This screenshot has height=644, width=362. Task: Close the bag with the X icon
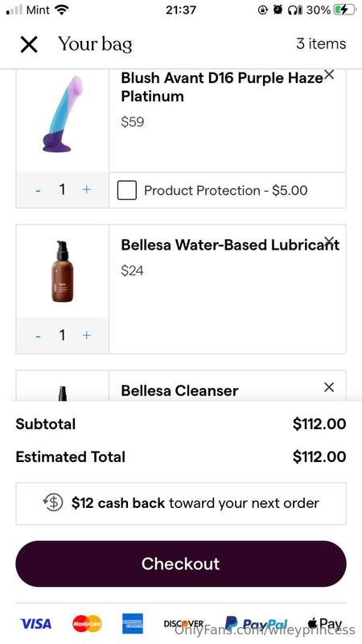point(29,44)
